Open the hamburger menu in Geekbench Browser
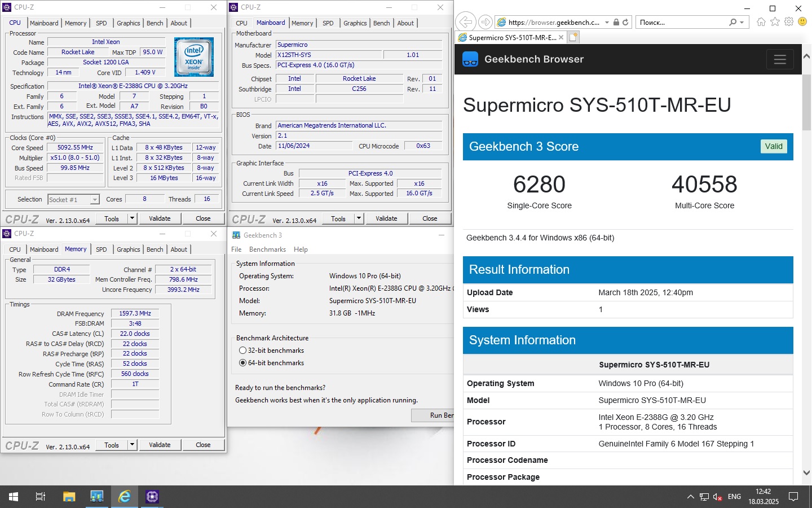This screenshot has height=508, width=812. click(780, 59)
